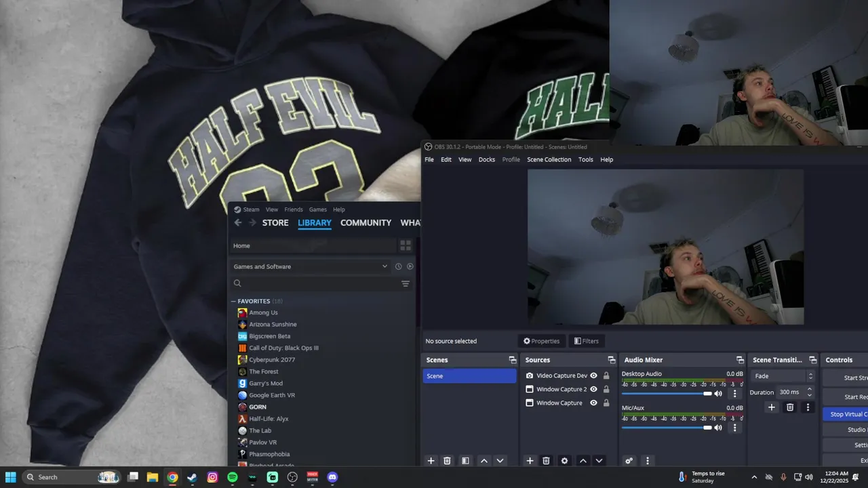The image size is (868, 488).
Task: Go back in Steam navigation
Action: click(237, 222)
